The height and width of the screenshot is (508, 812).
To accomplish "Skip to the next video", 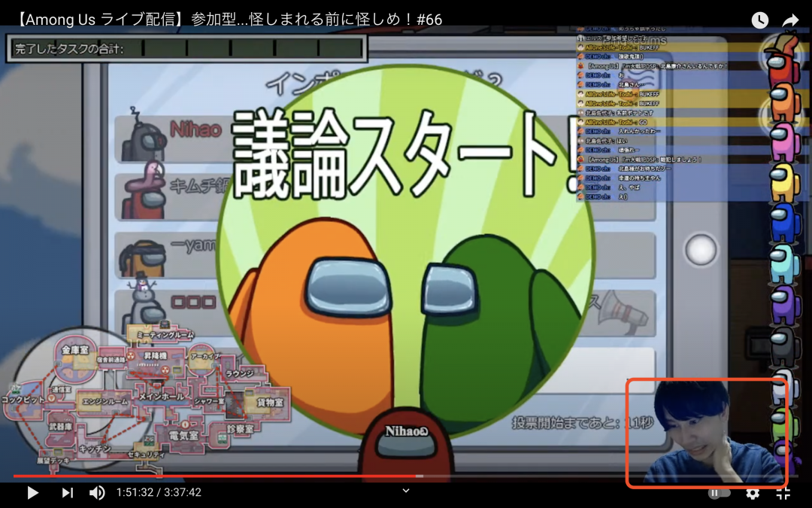I will click(67, 492).
